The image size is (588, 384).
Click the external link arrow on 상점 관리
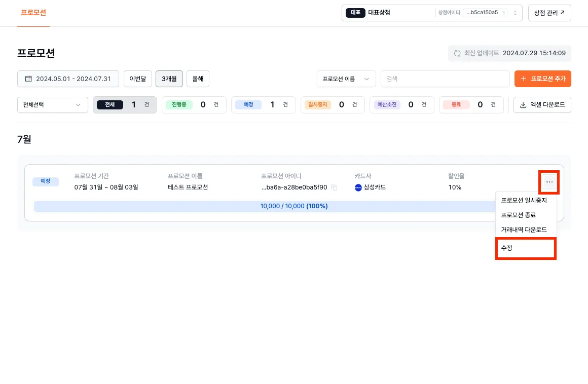[563, 13]
